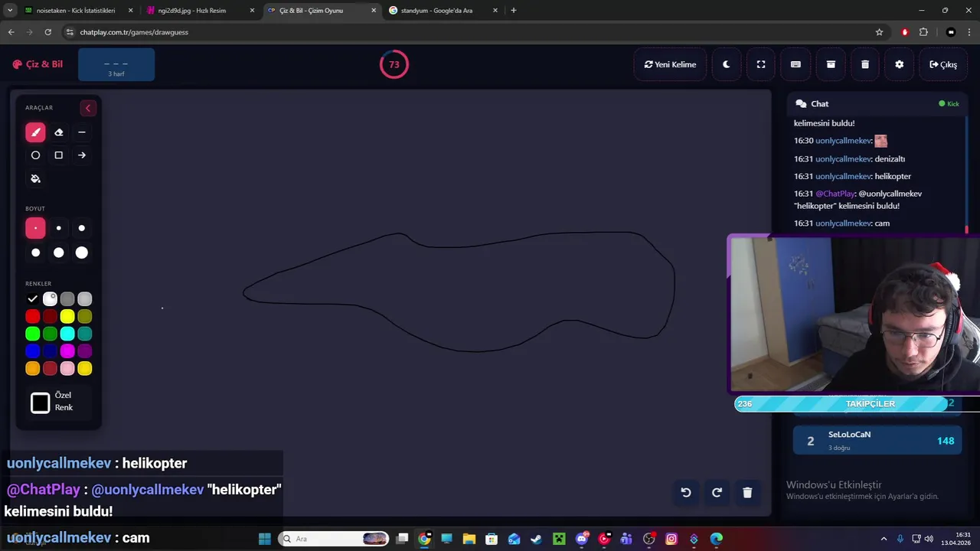This screenshot has width=980, height=551.
Task: Pick the white color swatch
Action: [x=50, y=299]
